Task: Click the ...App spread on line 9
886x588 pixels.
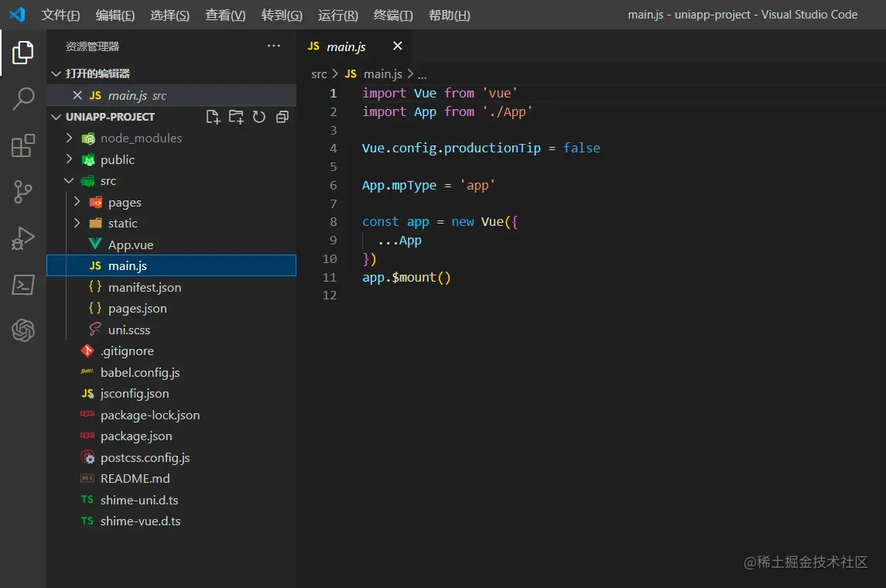Action: coord(399,241)
